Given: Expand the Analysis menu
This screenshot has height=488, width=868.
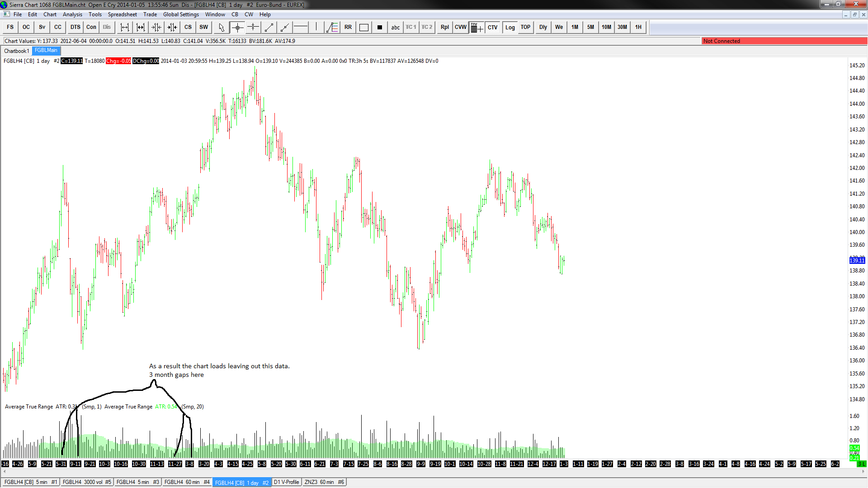Looking at the screenshot, I should [x=72, y=14].
